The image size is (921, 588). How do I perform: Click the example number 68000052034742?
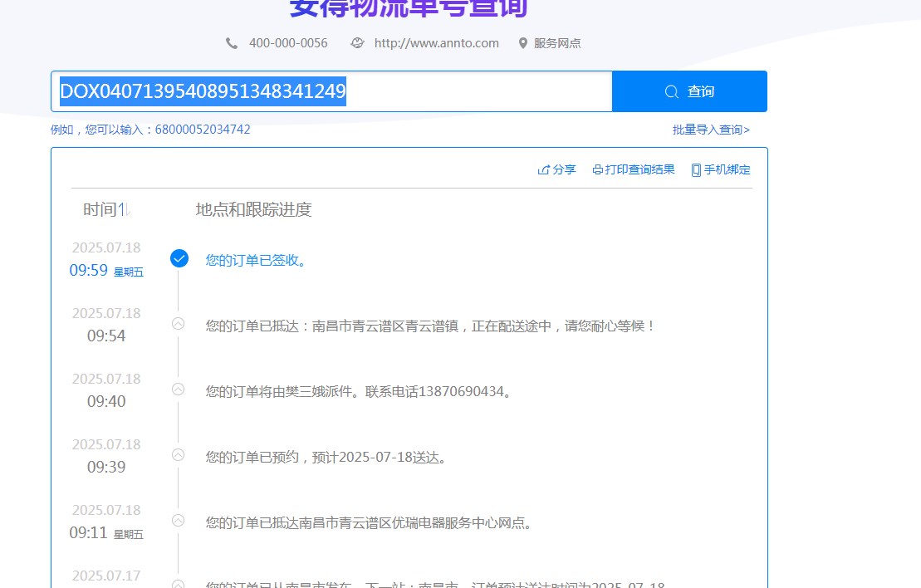click(203, 130)
